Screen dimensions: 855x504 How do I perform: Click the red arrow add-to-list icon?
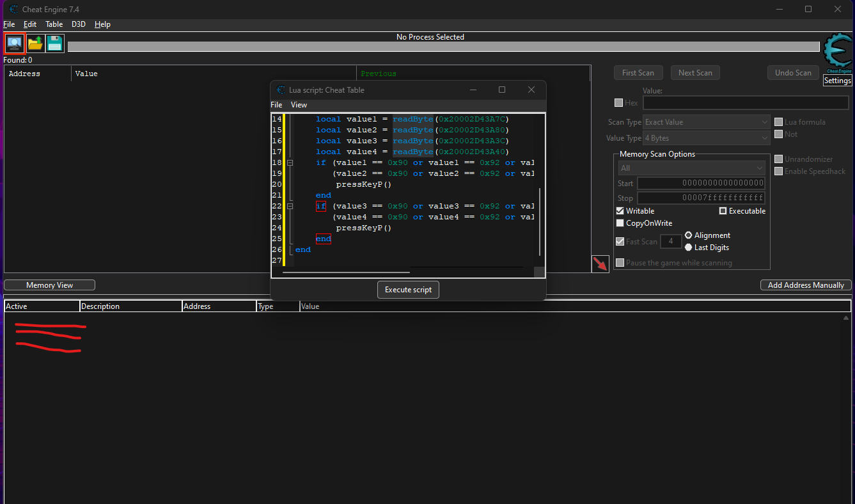600,264
